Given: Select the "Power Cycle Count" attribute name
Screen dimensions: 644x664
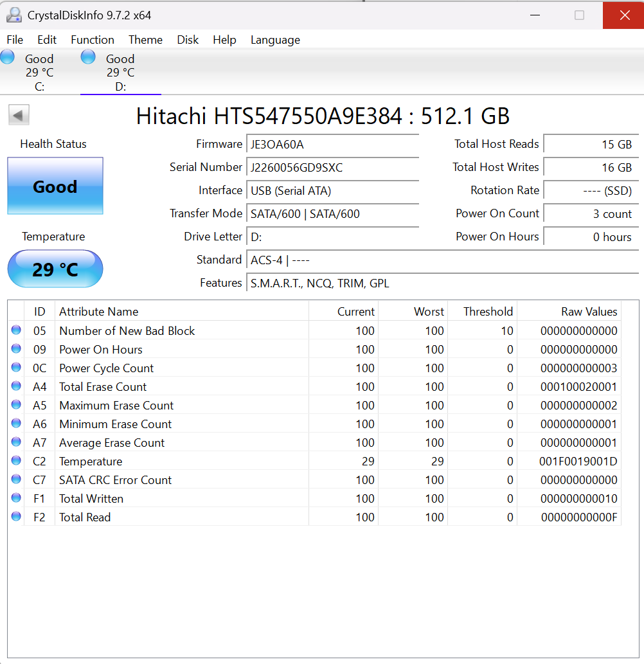Looking at the screenshot, I should [x=106, y=368].
